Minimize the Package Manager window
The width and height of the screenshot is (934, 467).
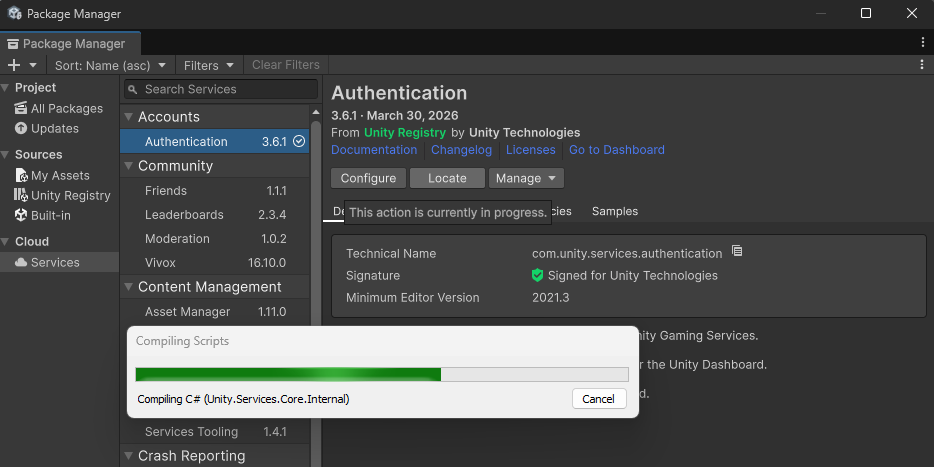tap(821, 13)
